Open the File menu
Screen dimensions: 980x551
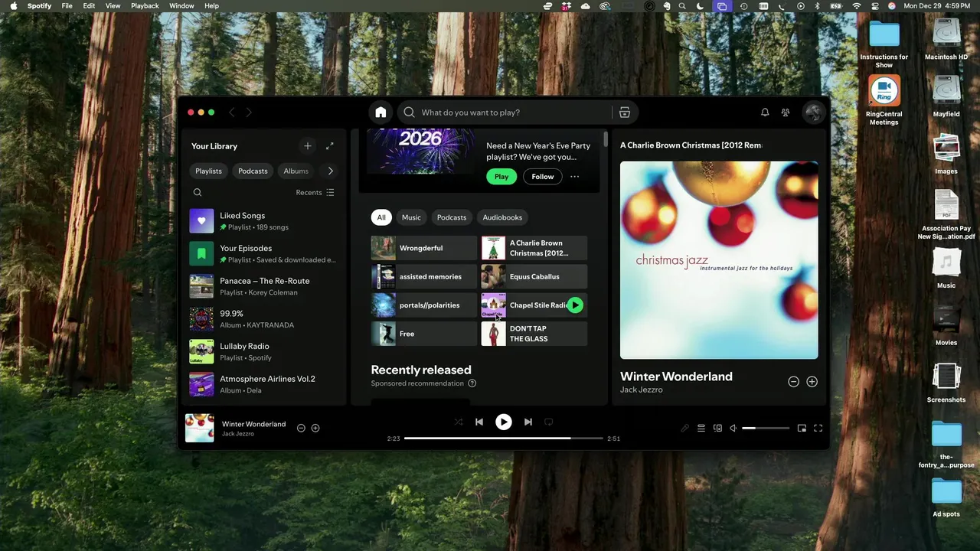point(67,6)
